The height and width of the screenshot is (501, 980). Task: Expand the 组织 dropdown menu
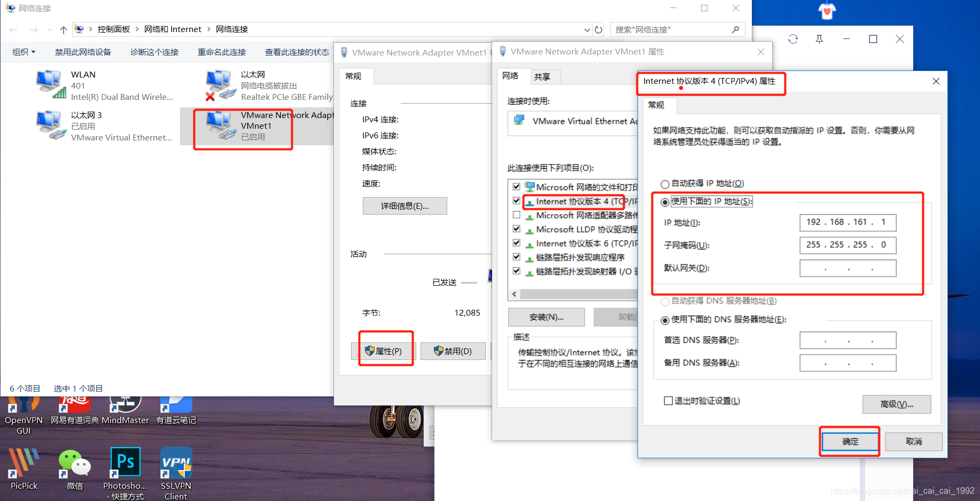coord(24,52)
